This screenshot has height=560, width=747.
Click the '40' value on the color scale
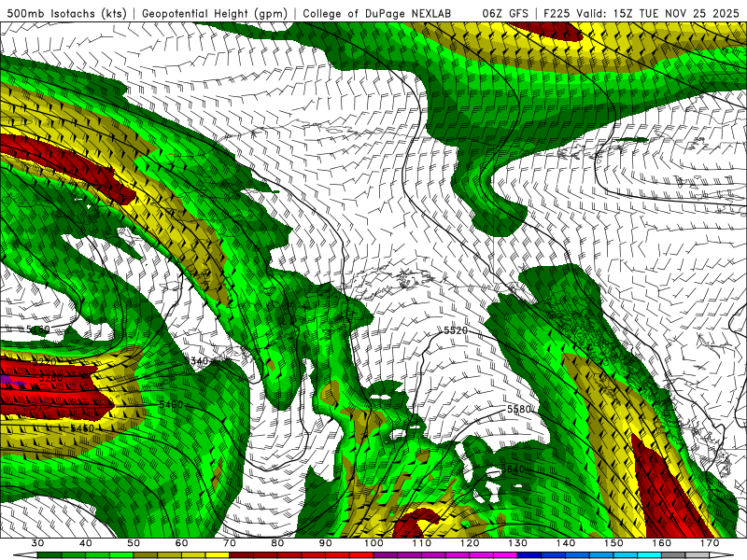coord(86,543)
